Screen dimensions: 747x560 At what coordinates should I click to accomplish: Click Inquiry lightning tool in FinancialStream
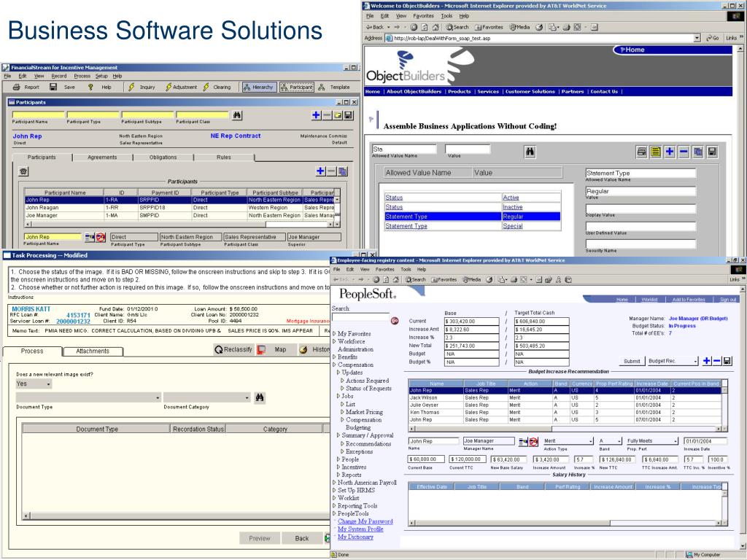pyautogui.click(x=142, y=87)
